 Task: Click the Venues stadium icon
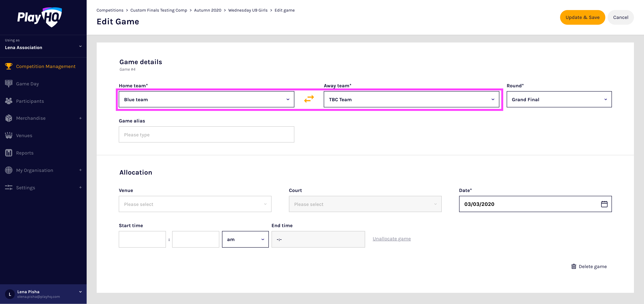pos(9,135)
